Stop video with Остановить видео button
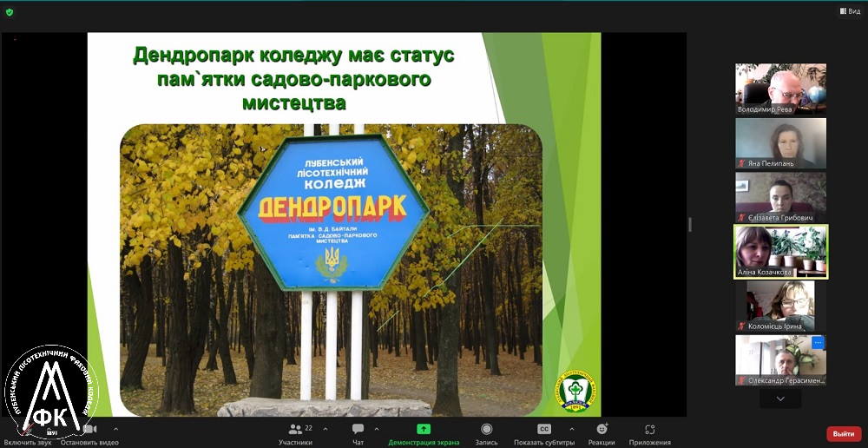This screenshot has width=868, height=448. 89,435
